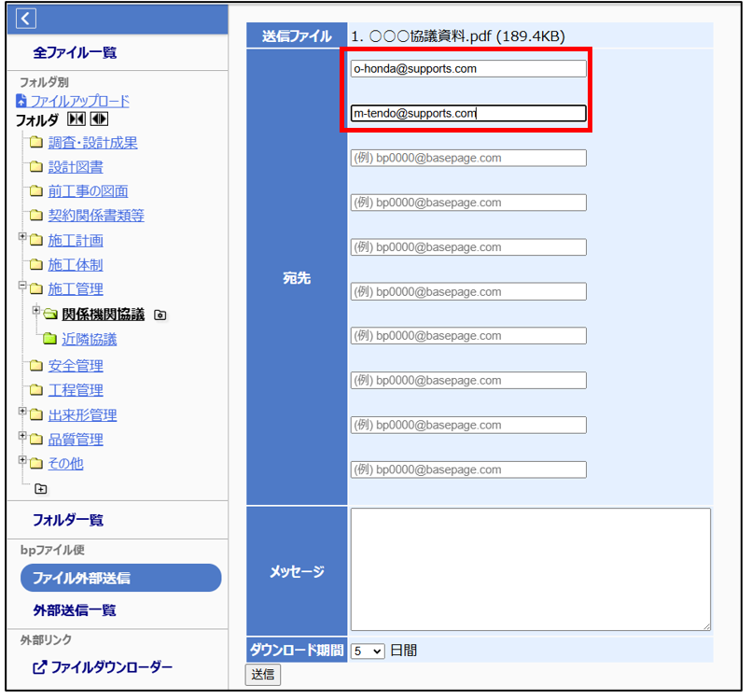Click the 送信 button
The image size is (751, 700).
(x=263, y=675)
